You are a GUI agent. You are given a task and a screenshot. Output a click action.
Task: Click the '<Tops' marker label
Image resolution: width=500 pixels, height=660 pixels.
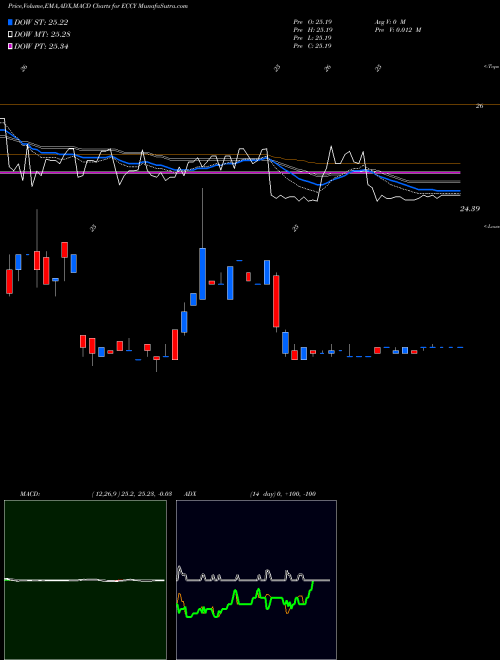coord(491,67)
